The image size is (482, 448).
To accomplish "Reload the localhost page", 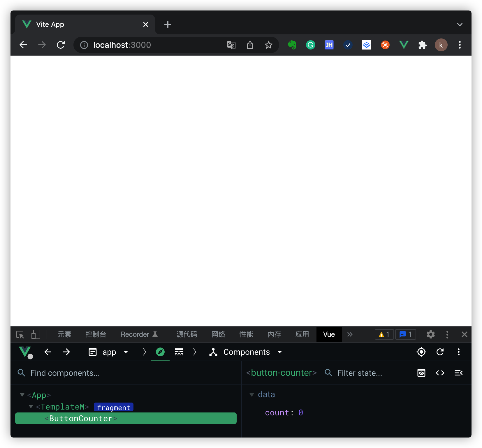I will pyautogui.click(x=61, y=45).
